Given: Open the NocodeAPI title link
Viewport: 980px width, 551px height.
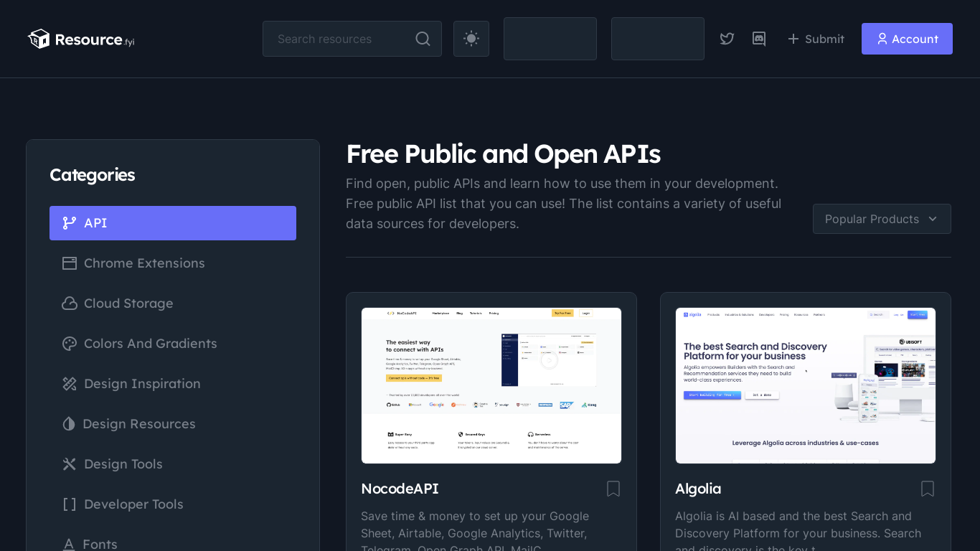Looking at the screenshot, I should coord(400,489).
